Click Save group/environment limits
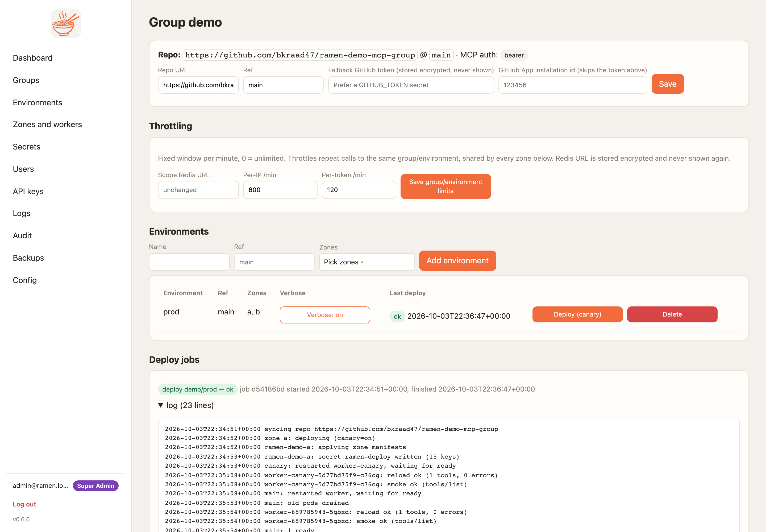Image resolution: width=766 pixels, height=532 pixels. tap(445, 186)
